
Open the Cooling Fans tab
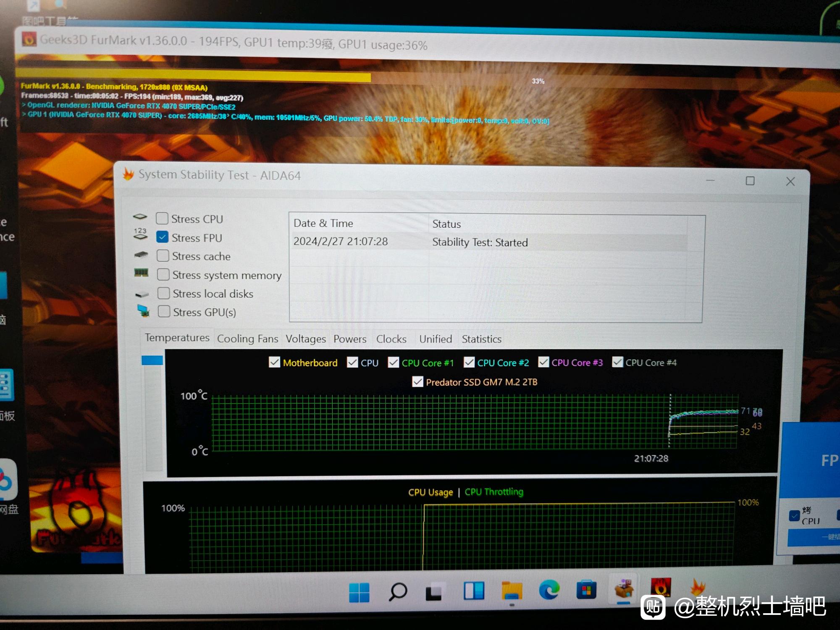(247, 339)
